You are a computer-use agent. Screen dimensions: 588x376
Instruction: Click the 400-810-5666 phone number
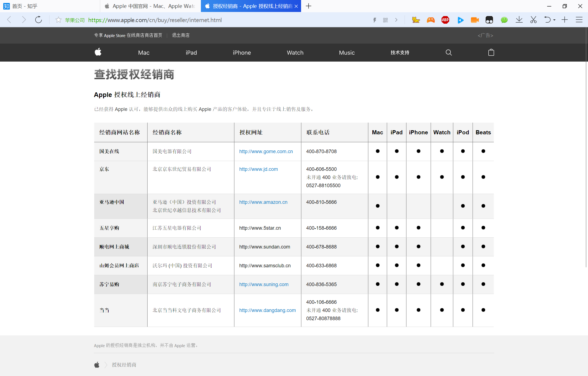[x=321, y=202]
